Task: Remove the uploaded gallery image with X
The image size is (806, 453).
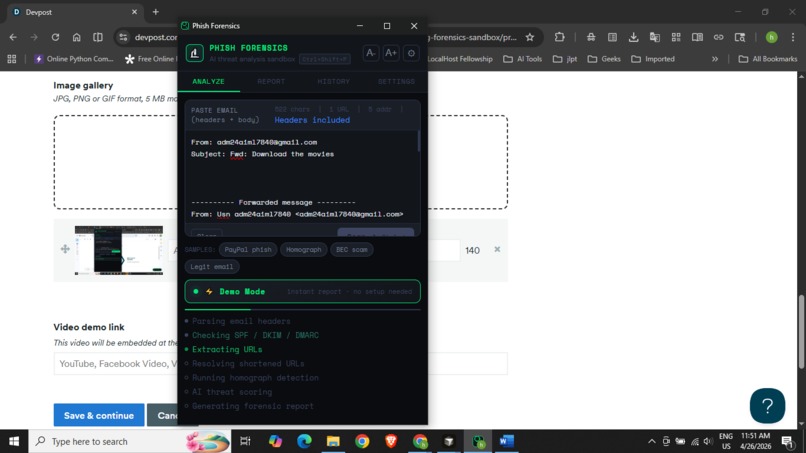Action: pos(497,249)
